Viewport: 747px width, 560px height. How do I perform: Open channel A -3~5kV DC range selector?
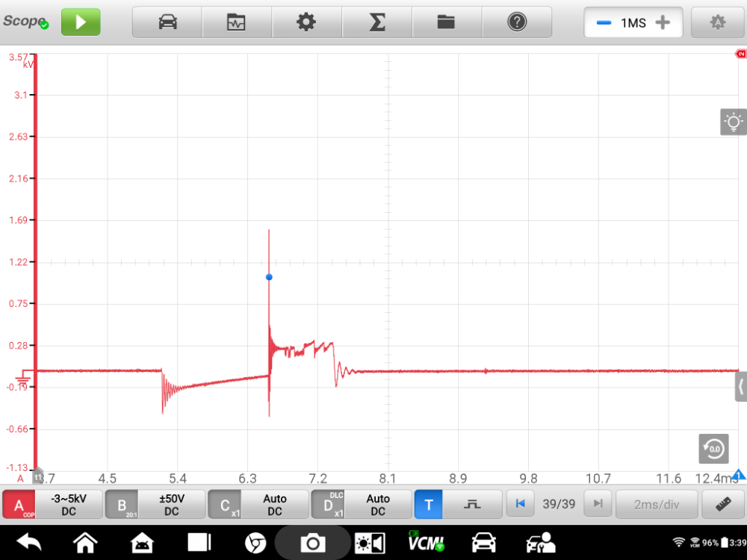point(69,505)
